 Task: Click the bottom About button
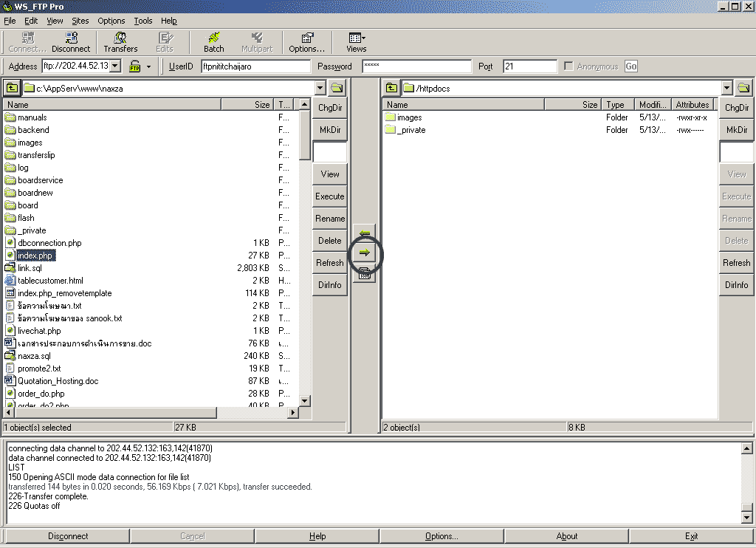point(566,536)
